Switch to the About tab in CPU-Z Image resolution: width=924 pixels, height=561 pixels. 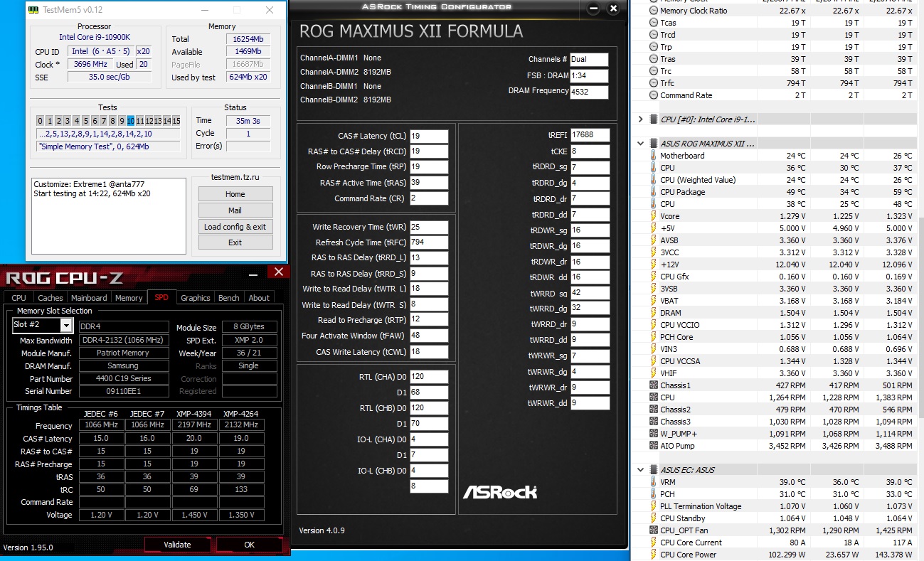259,298
